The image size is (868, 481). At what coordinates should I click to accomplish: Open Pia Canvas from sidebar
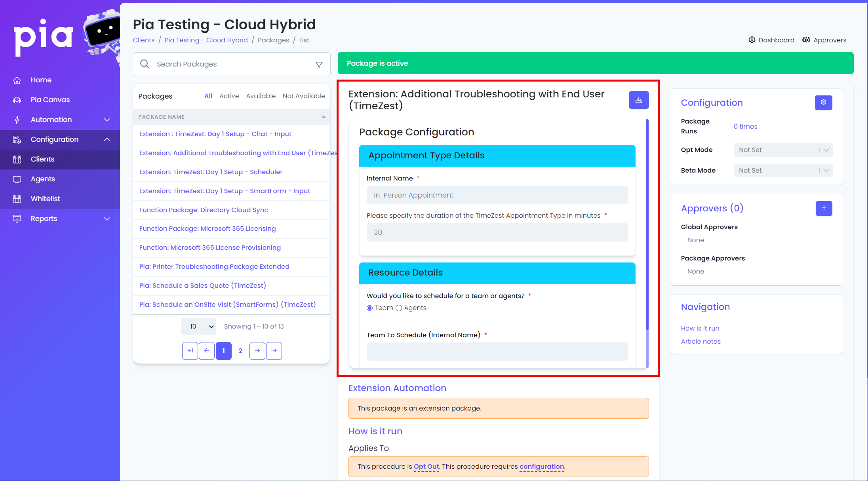50,100
